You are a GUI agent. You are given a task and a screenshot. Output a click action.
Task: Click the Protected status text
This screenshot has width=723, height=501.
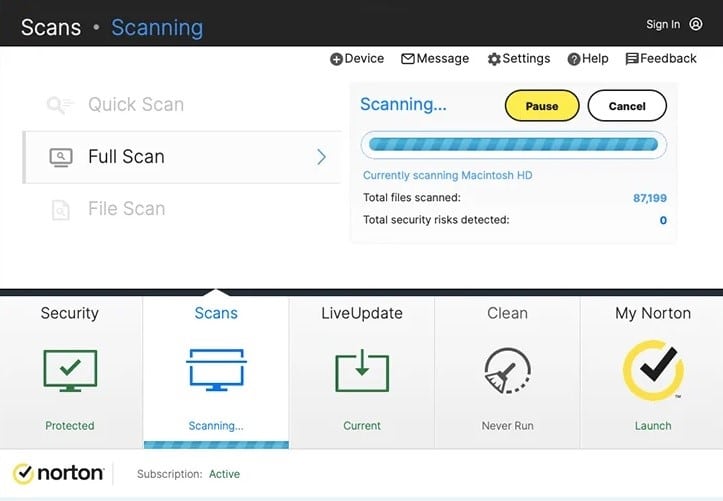click(x=70, y=426)
